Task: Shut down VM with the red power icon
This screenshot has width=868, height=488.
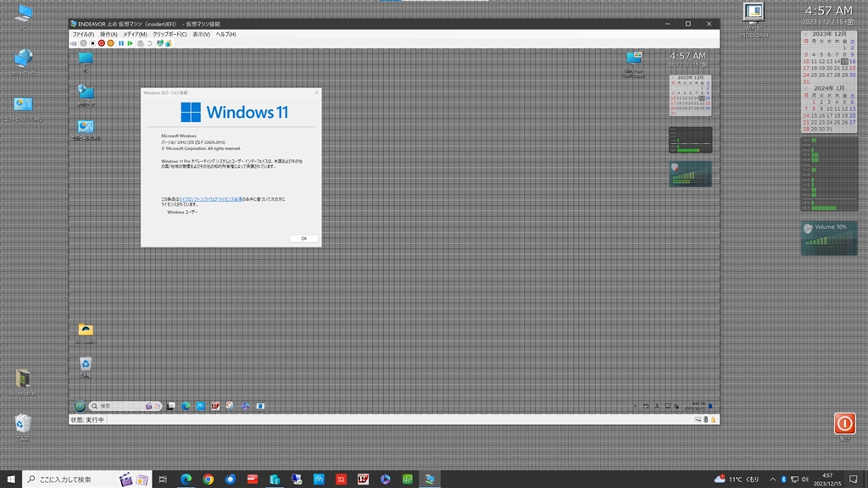Action: [x=102, y=43]
